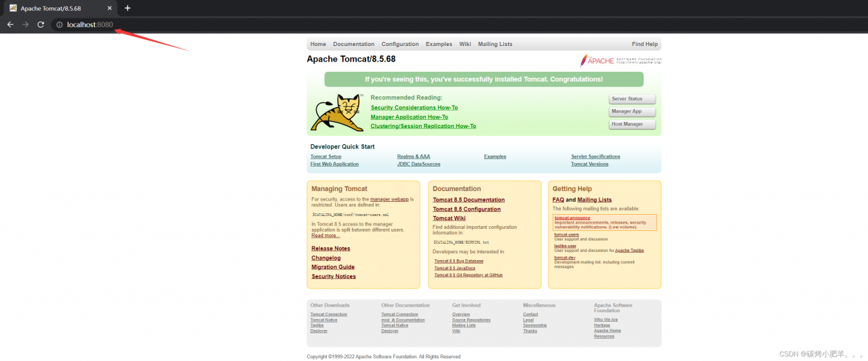Open Release Notes link
The width and height of the screenshot is (868, 361).
331,249
